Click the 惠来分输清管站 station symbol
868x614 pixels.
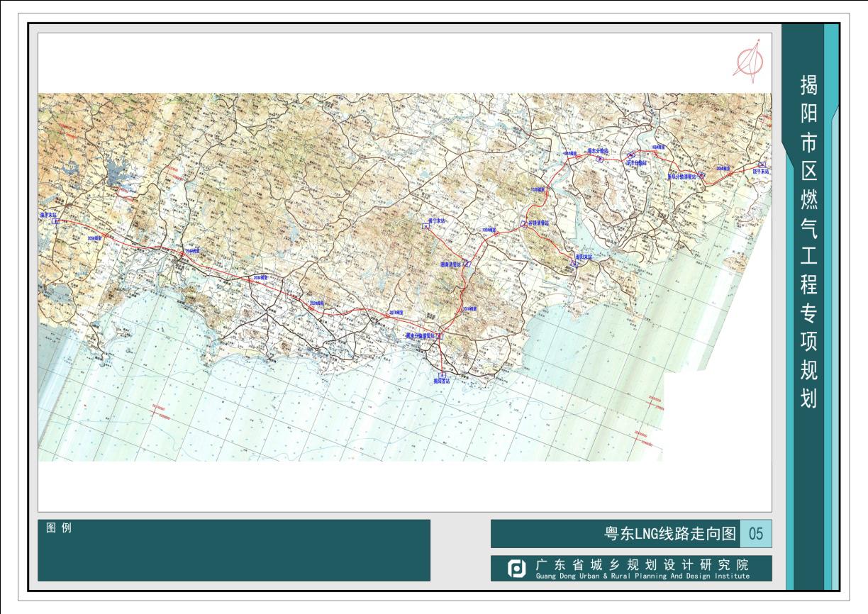click(x=439, y=336)
